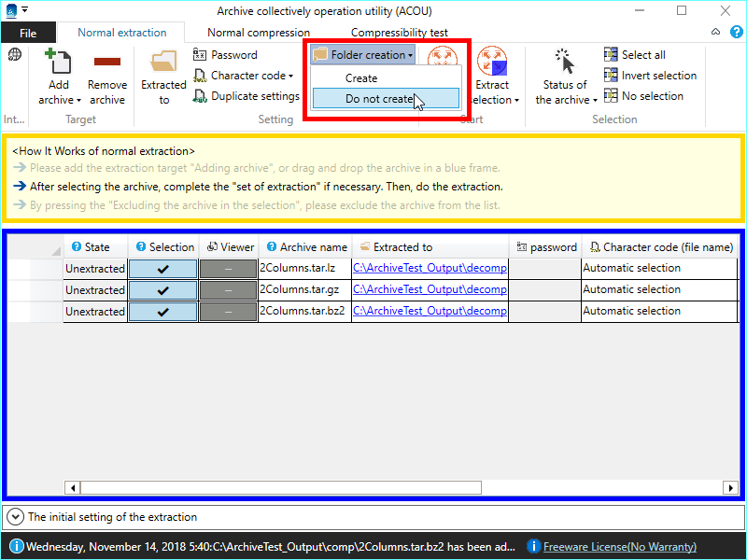Toggle selection checkmark for 2Columns.tar.lz
This screenshot has height=560, width=747.
[162, 269]
